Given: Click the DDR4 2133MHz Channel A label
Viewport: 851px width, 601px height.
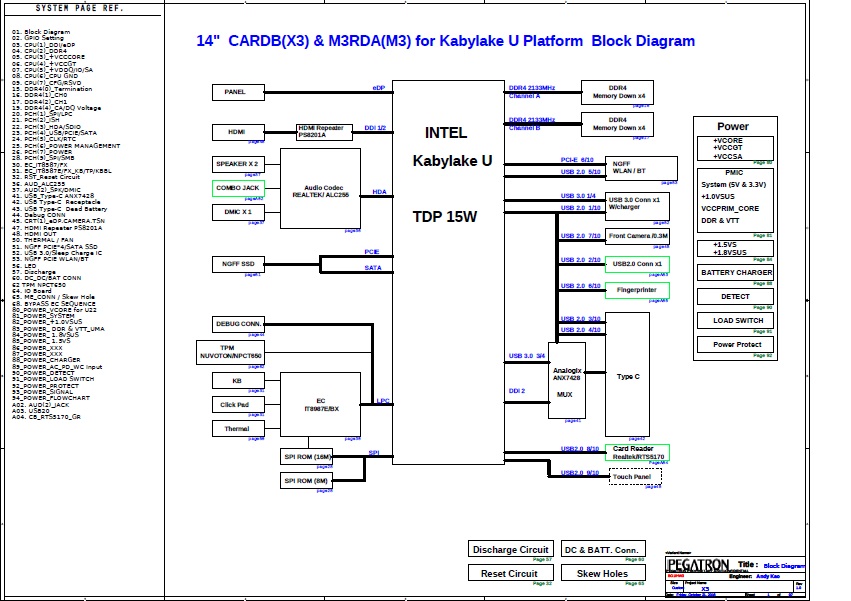Looking at the screenshot, I should [x=532, y=92].
